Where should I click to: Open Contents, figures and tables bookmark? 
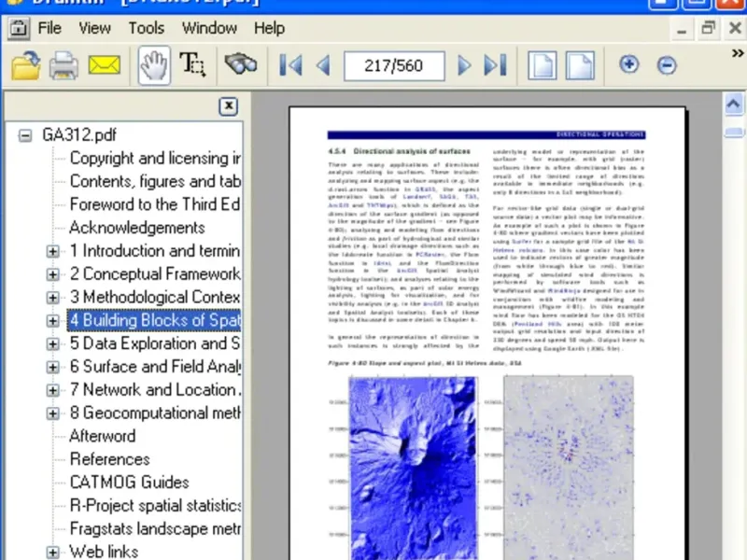coord(155,181)
